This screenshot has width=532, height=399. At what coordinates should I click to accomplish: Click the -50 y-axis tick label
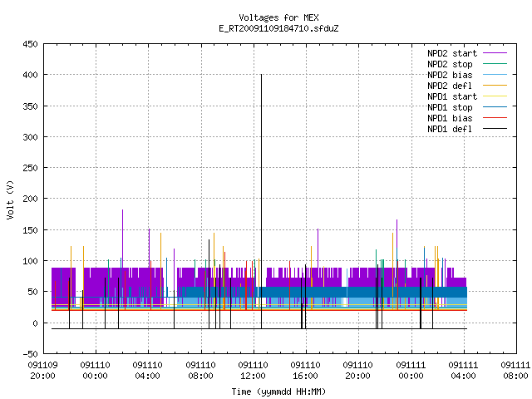pos(30,354)
